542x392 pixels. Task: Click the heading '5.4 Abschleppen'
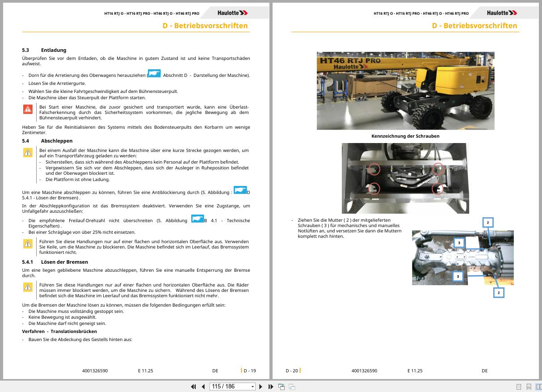pos(47,141)
